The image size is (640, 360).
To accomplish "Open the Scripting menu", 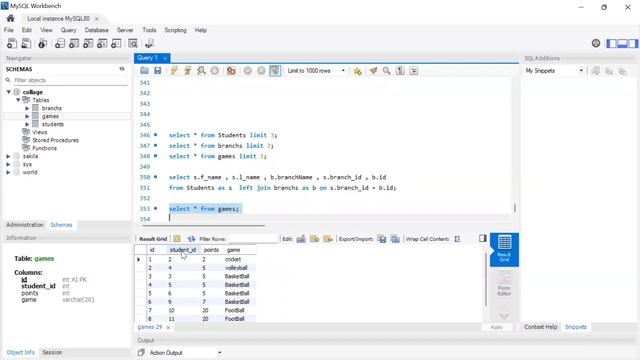I will pos(175,30).
